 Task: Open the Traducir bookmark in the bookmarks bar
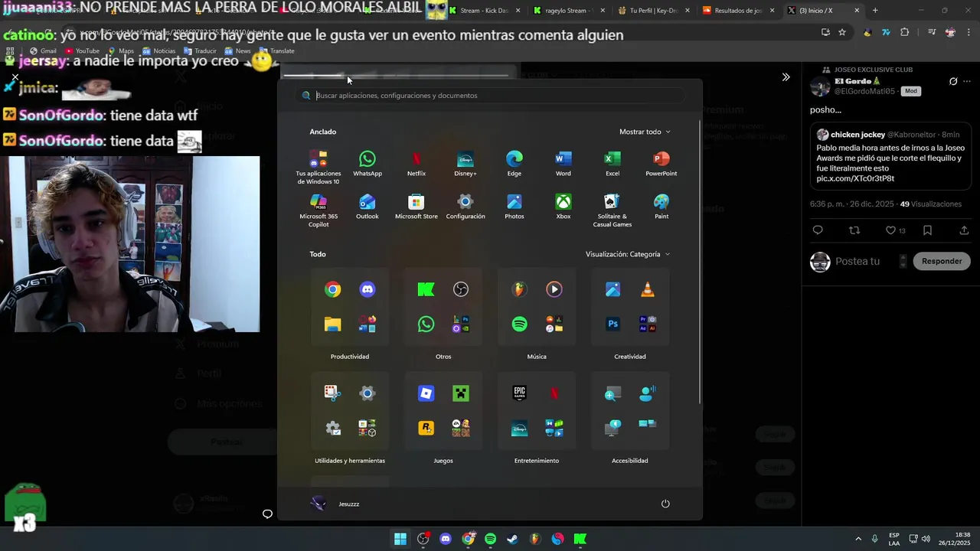tap(199, 51)
